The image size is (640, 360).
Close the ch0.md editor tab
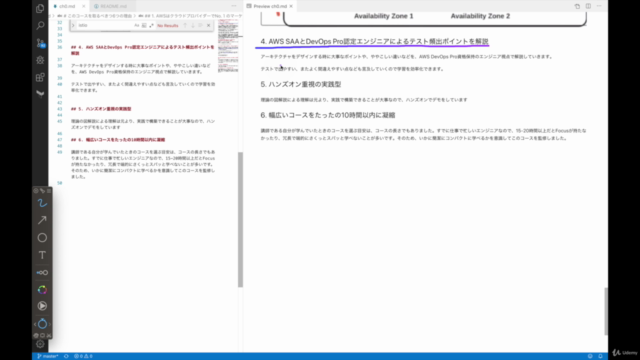coord(84,6)
